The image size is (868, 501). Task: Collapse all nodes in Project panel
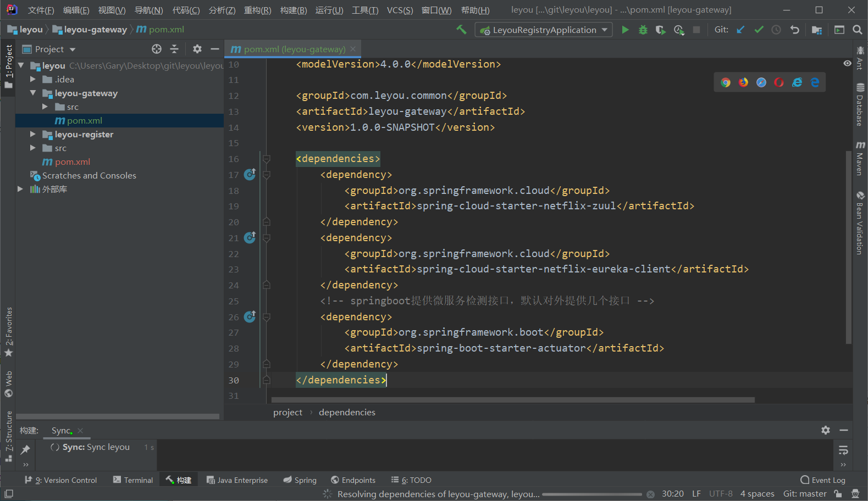click(x=174, y=49)
